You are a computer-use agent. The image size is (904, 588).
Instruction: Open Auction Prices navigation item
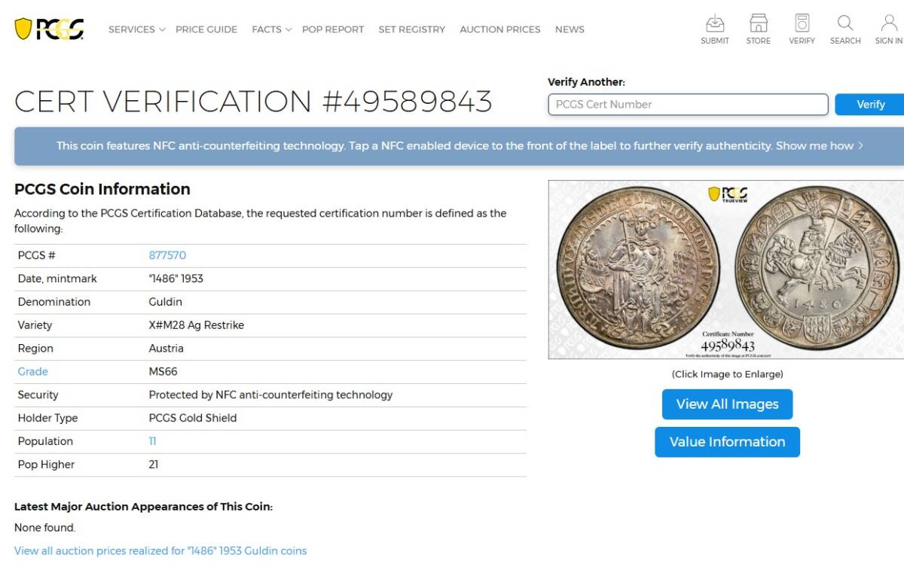pyautogui.click(x=500, y=29)
